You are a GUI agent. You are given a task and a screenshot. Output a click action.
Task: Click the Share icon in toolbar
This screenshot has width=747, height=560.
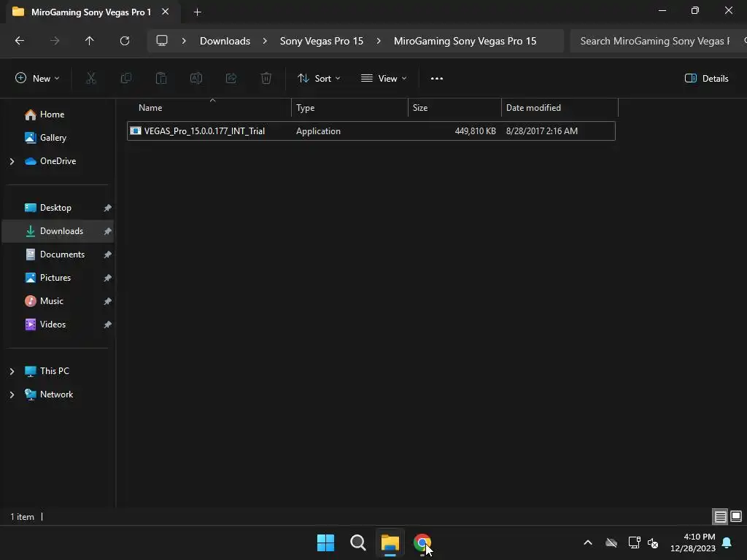(x=231, y=78)
